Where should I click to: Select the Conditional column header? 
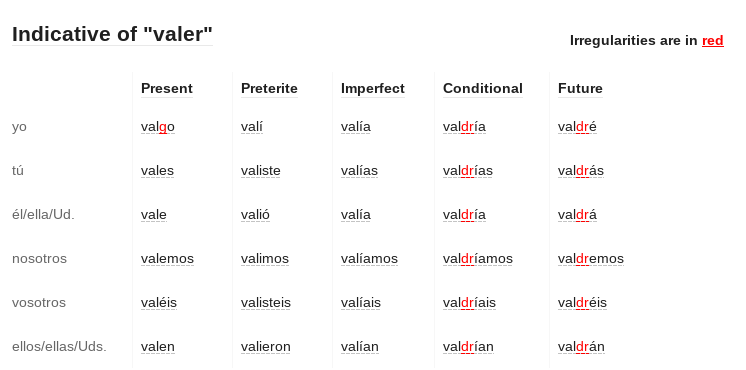click(x=483, y=88)
